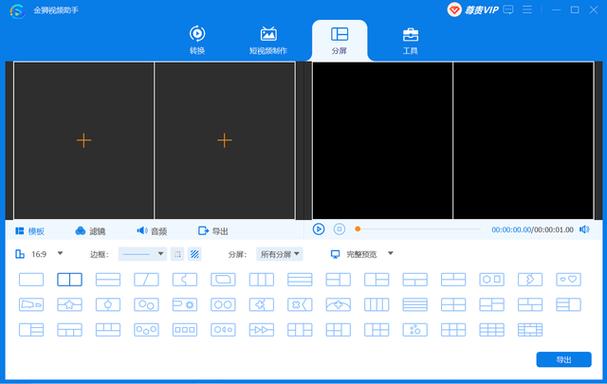Open the feedback message icon in title bar
This screenshot has height=384, width=607.
tap(508, 10)
